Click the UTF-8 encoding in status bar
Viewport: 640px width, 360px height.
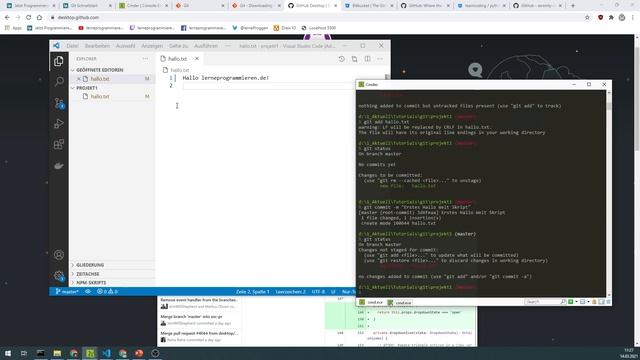click(x=318, y=291)
